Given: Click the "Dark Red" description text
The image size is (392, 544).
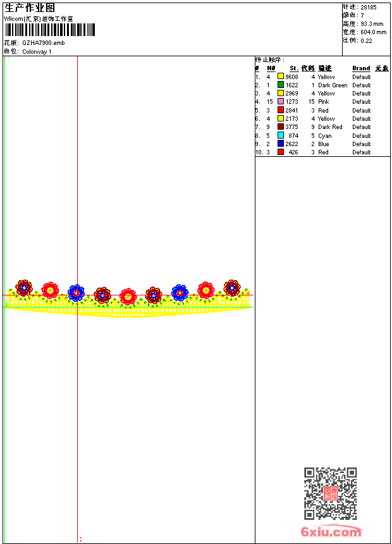Looking at the screenshot, I should coord(330,127).
